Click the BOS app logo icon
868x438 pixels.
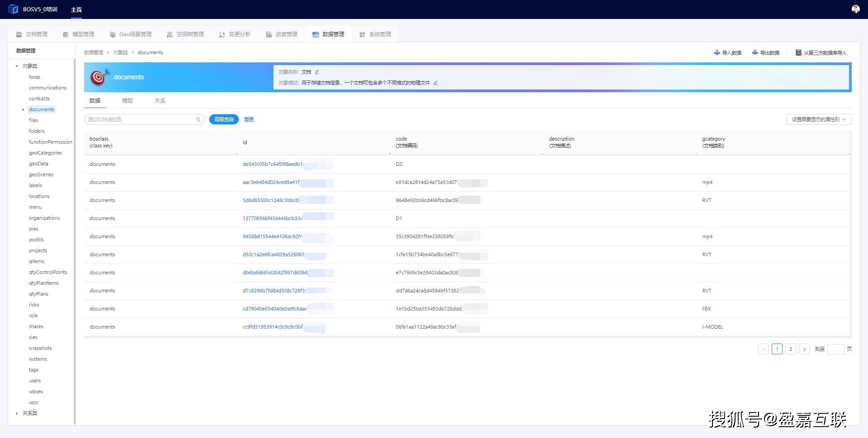pyautogui.click(x=13, y=9)
